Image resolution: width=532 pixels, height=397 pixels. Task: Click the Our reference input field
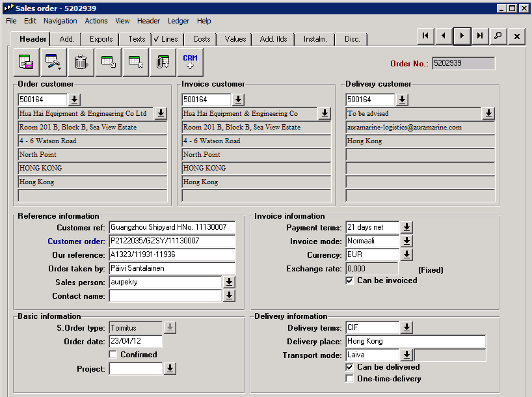coord(172,254)
